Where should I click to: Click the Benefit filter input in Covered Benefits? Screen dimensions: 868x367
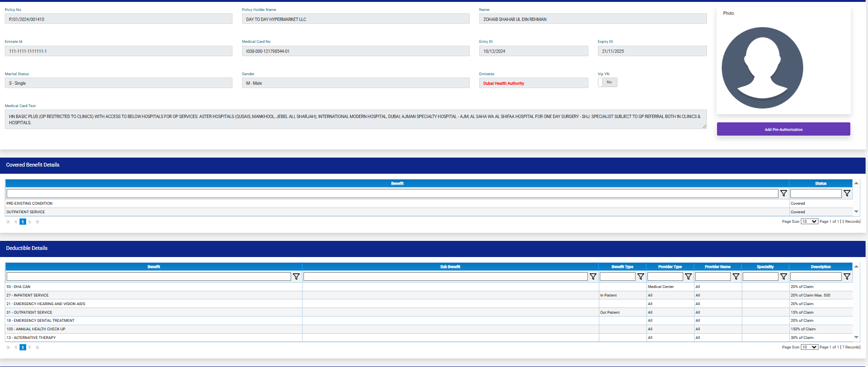(x=392, y=193)
